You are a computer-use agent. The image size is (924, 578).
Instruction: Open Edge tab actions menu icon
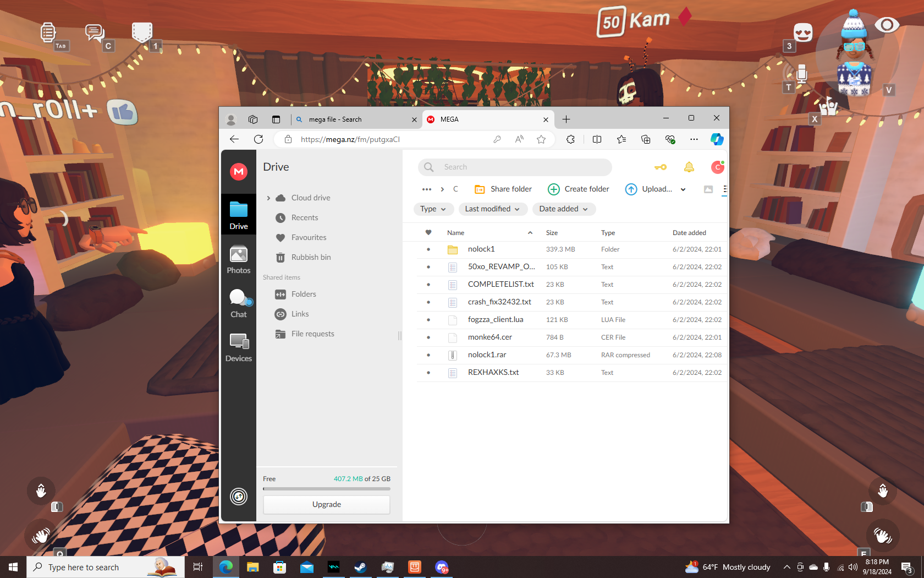[276, 119]
